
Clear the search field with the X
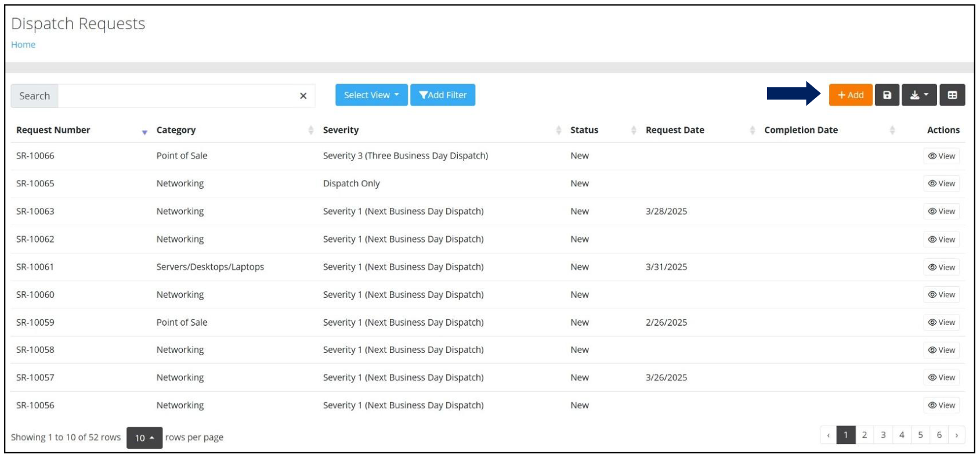tap(303, 96)
